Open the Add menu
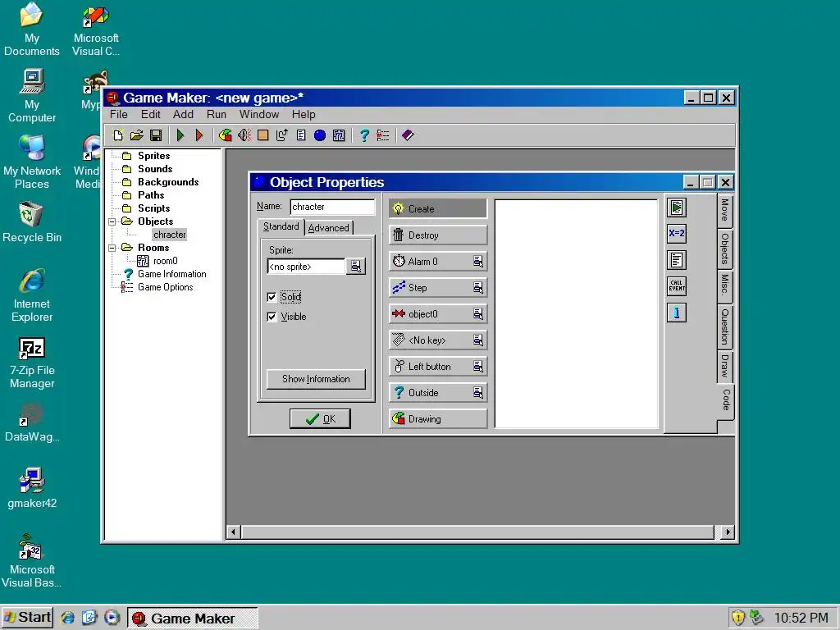Viewport: 840px width, 630px height. 183,114
